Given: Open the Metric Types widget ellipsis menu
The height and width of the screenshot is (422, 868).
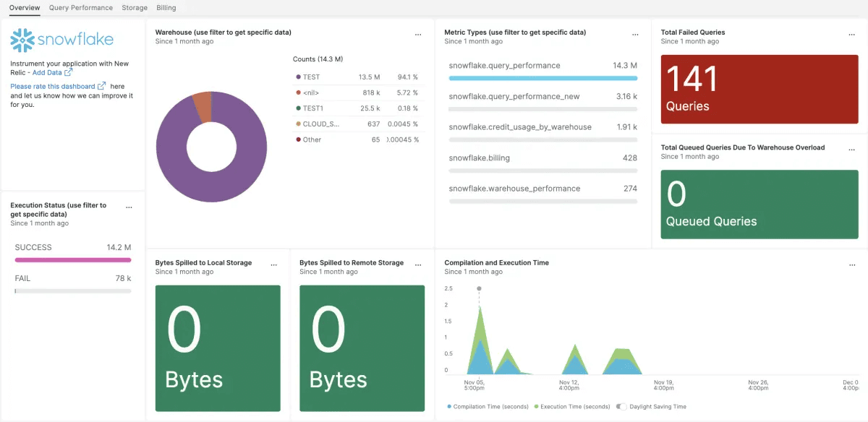Looking at the screenshot, I should click(x=635, y=34).
